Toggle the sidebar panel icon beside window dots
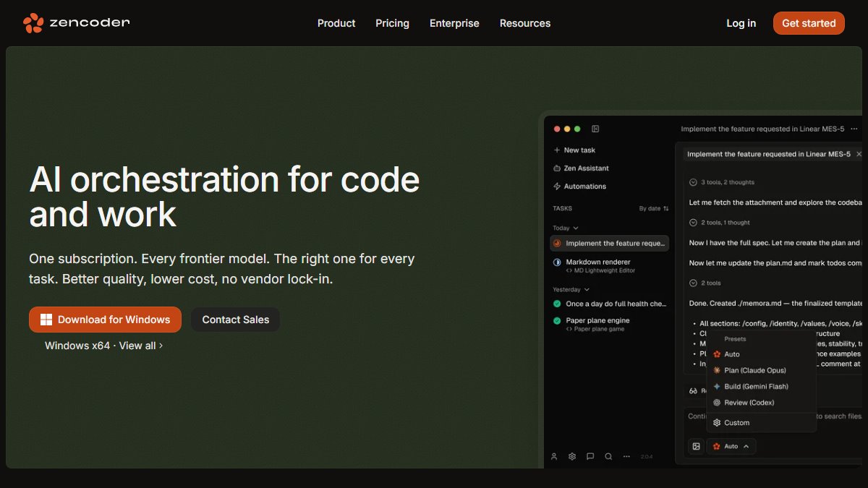868x488 pixels. click(595, 129)
